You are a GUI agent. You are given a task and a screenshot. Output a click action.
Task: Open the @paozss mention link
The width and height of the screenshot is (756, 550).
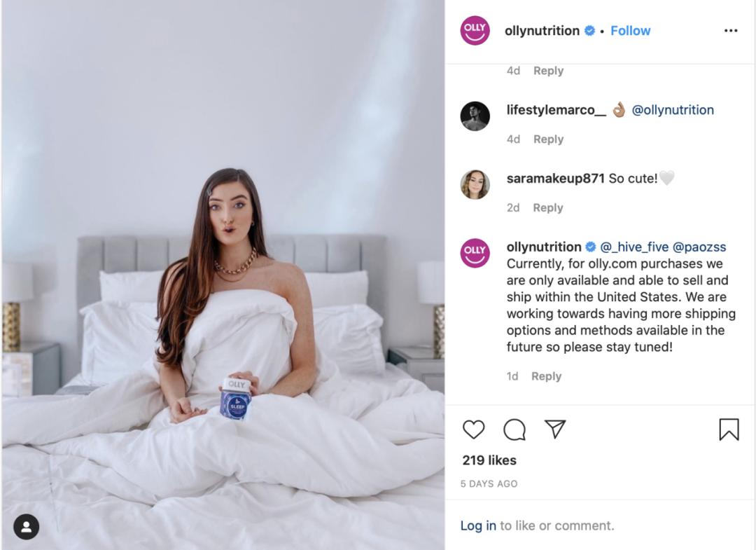point(699,247)
